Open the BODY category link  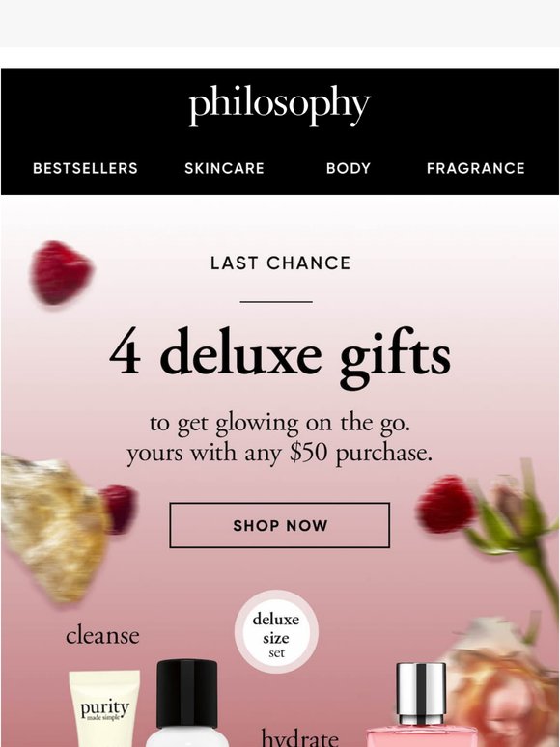(349, 168)
